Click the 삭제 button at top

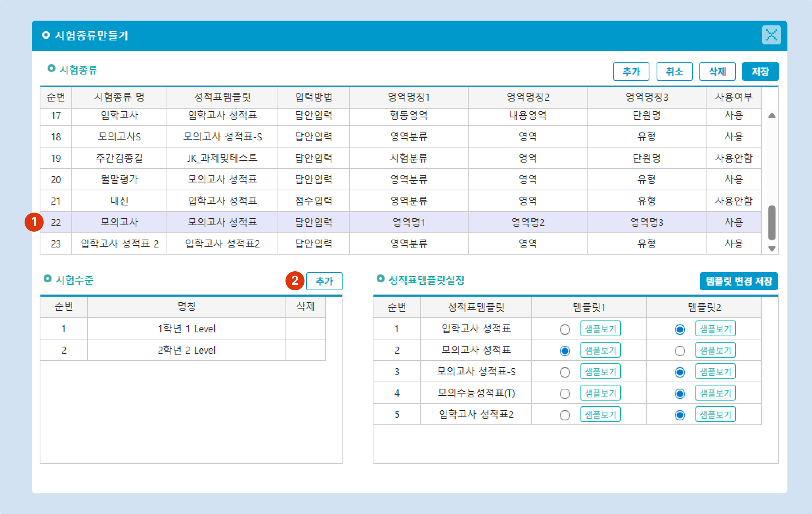pyautogui.click(x=717, y=72)
